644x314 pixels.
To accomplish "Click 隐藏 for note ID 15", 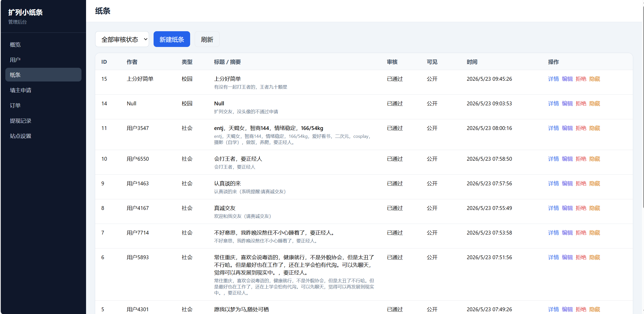I will pos(595,79).
